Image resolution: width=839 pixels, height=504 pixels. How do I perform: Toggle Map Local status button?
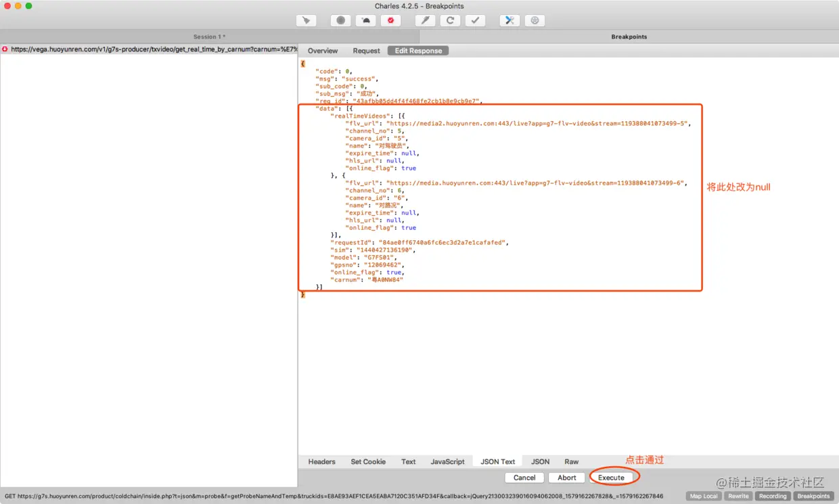coord(704,496)
